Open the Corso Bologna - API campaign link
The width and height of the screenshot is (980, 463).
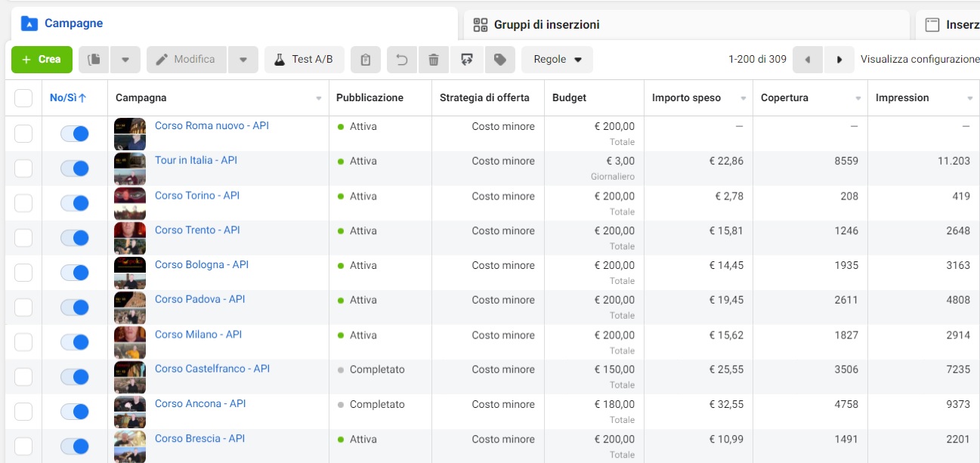click(201, 264)
